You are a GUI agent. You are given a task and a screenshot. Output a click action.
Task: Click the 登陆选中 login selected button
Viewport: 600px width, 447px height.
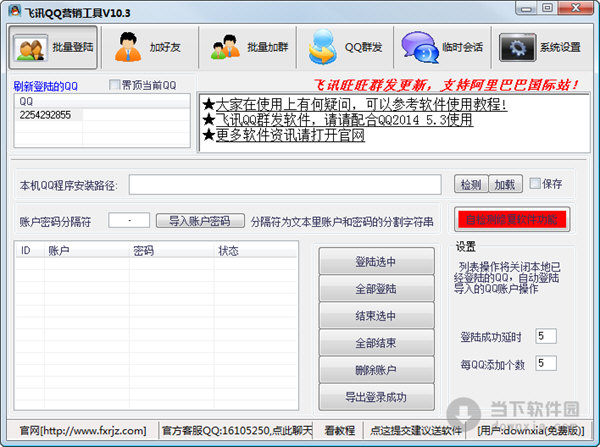click(x=375, y=262)
